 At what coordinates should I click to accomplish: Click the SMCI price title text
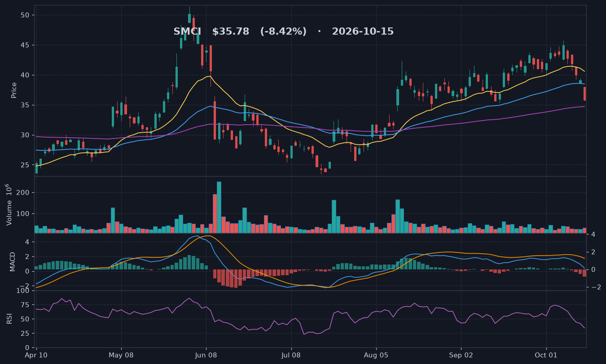(x=283, y=32)
